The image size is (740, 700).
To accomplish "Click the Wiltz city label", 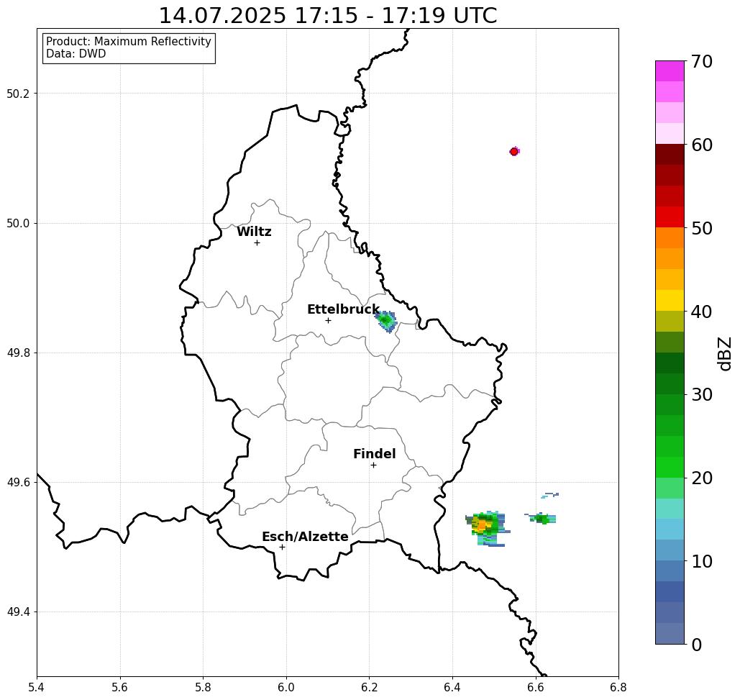I will point(254,232).
